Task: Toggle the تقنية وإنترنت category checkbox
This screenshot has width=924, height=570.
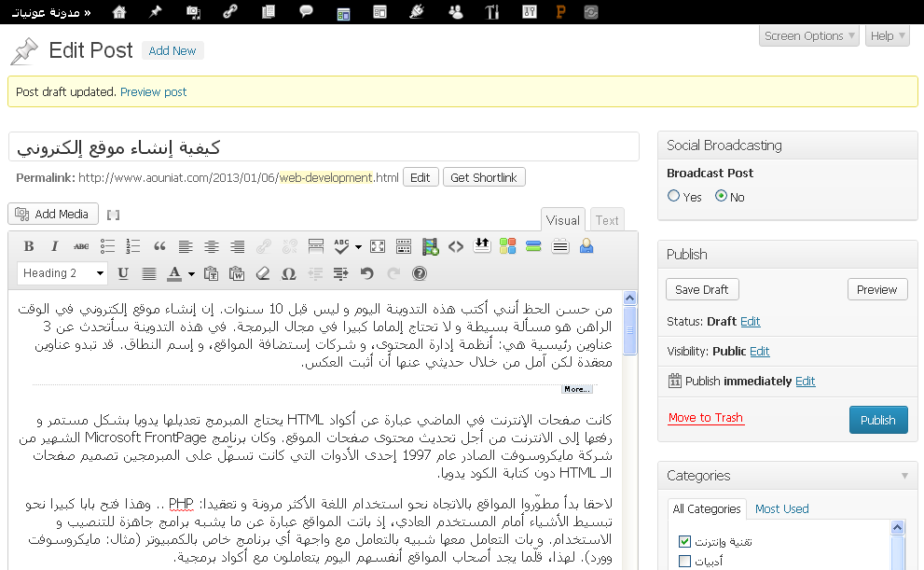Action: [x=684, y=541]
